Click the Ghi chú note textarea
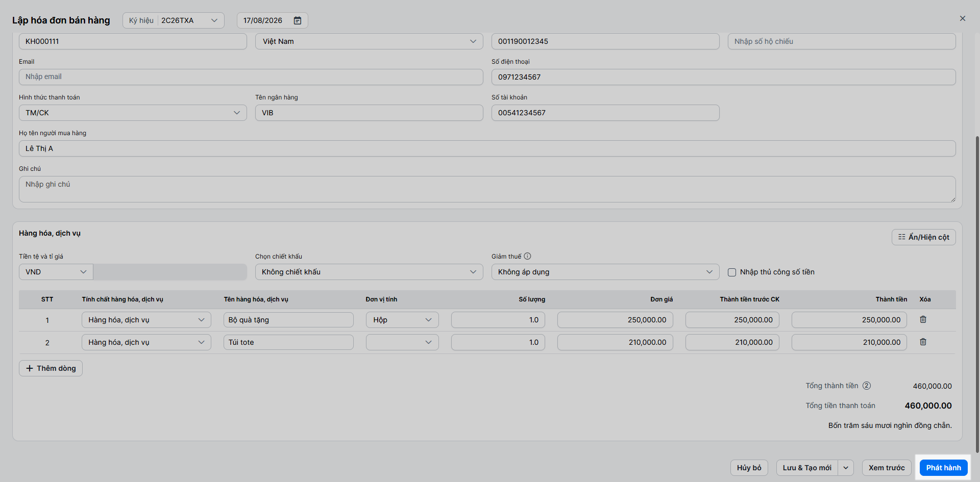Screen dimensions: 980x482 [x=487, y=189]
